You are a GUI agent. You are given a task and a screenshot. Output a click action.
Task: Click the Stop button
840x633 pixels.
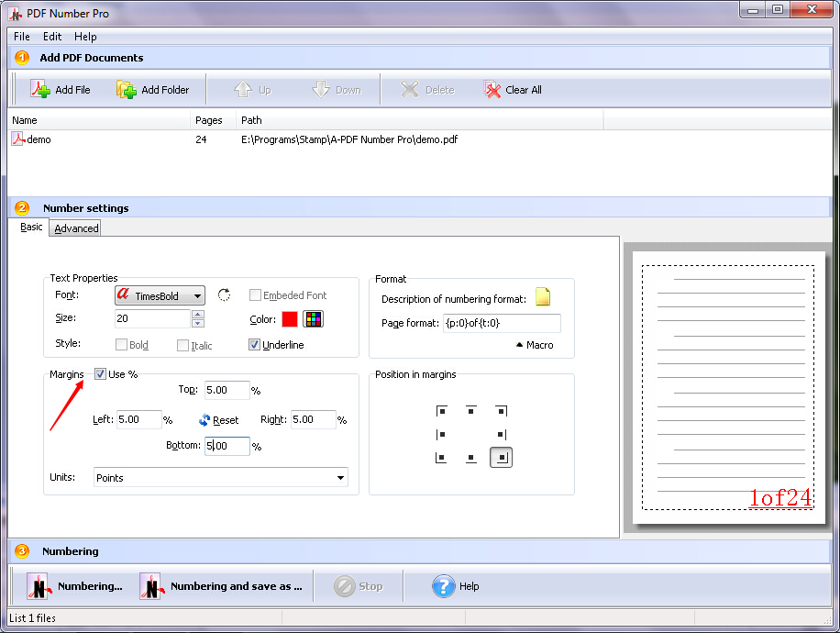tap(359, 586)
